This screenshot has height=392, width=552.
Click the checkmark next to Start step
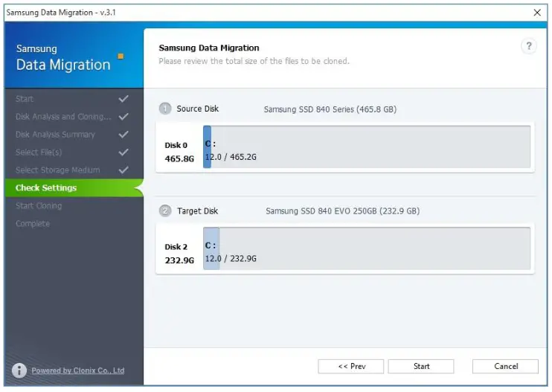click(123, 99)
